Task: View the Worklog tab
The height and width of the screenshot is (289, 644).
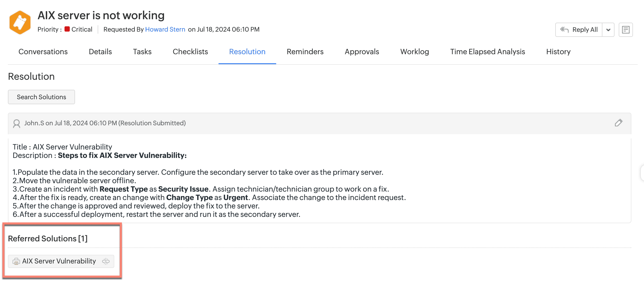Action: pos(414,52)
